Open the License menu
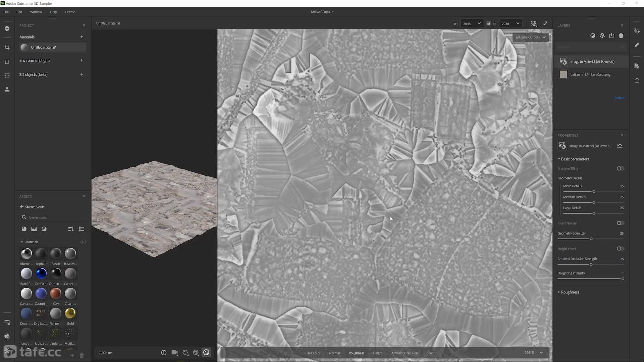The width and height of the screenshot is (644, 362). pos(70,12)
